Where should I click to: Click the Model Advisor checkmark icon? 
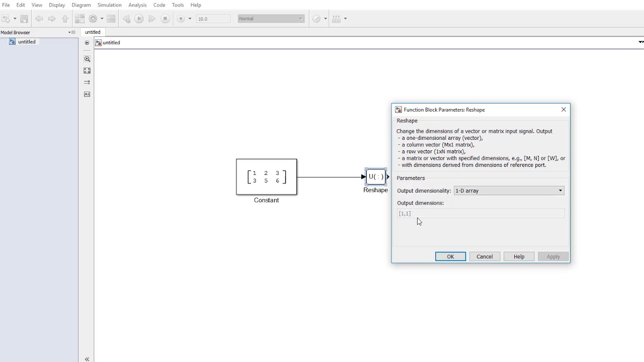[x=316, y=19]
